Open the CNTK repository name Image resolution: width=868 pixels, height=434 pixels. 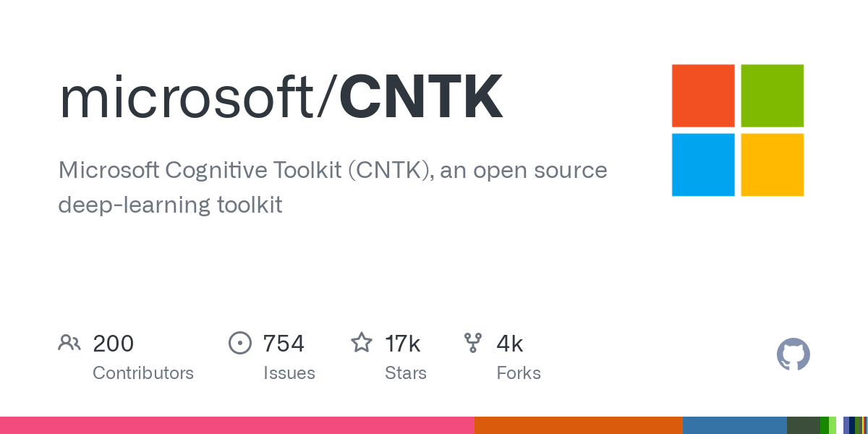[421, 98]
